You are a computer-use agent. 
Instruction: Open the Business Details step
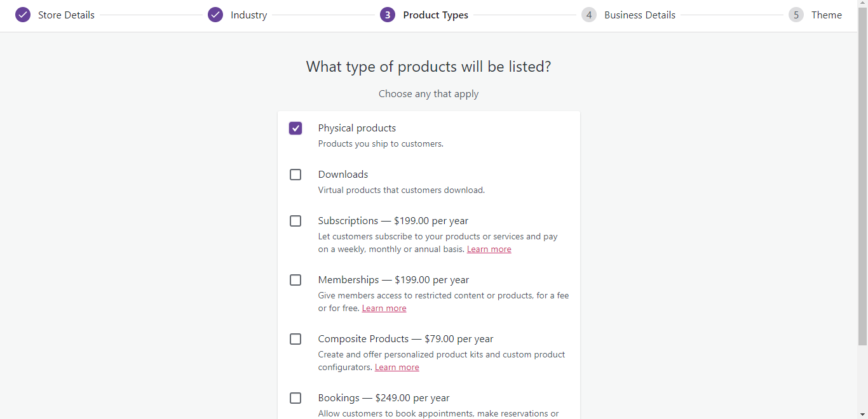pos(639,15)
